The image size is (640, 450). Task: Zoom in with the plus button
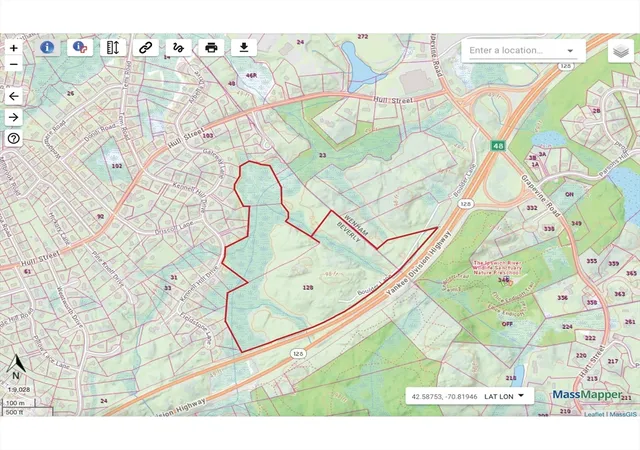click(13, 48)
